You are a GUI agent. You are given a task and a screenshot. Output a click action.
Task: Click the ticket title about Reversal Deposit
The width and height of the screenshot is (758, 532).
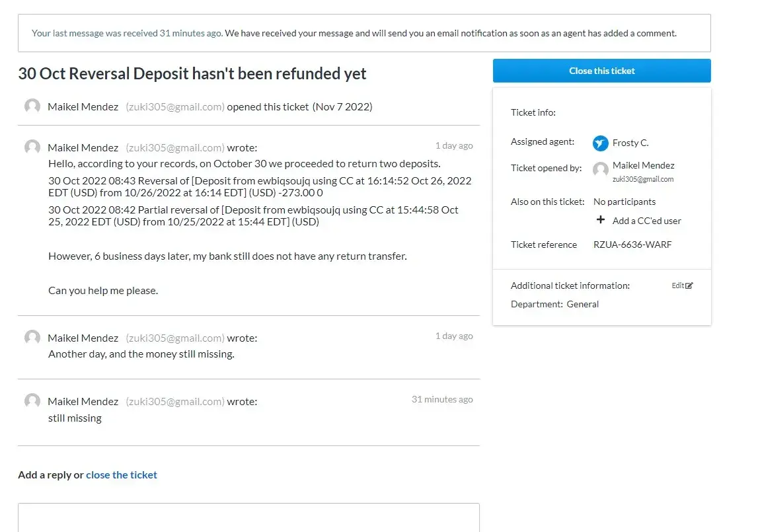pos(192,73)
